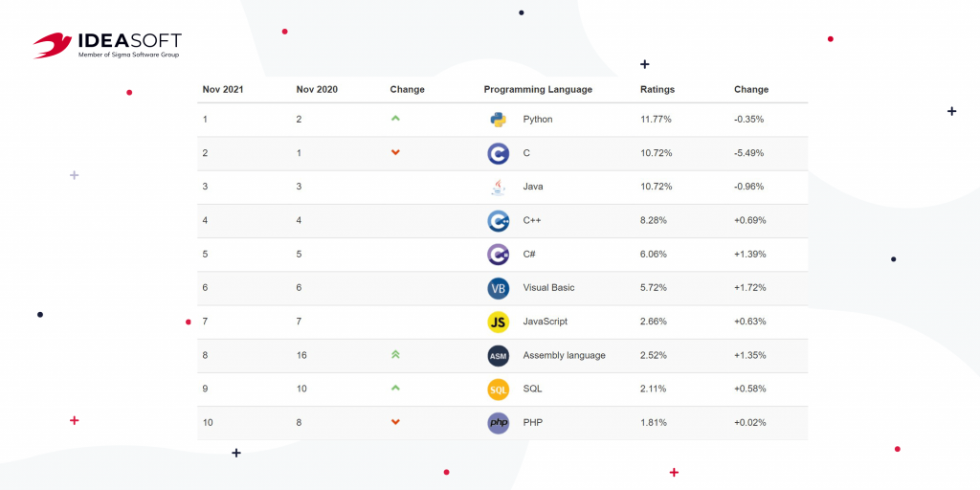Click the C language icon
The image size is (980, 490).
(x=498, y=153)
